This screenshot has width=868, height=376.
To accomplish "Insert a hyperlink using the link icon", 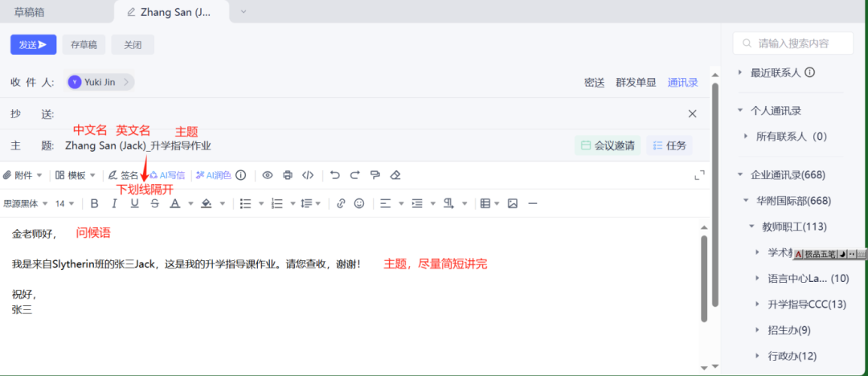I will coord(341,203).
